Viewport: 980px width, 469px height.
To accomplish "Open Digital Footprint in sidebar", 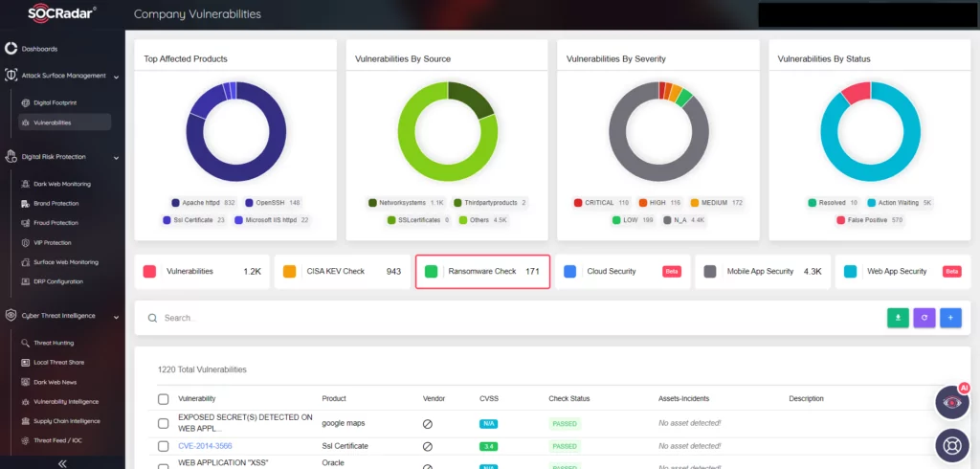I will (x=55, y=102).
